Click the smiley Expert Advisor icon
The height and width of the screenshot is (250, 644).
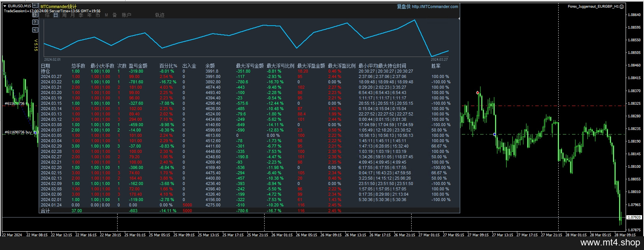(x=622, y=6)
